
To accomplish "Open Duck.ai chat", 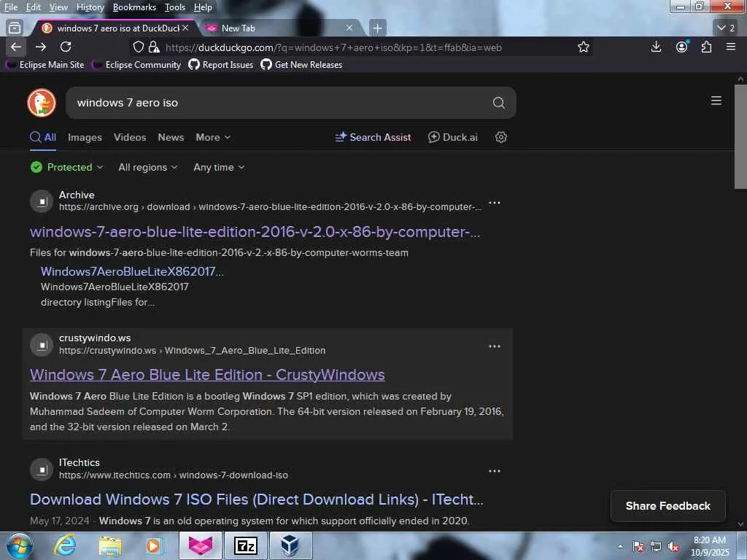I will 452,137.
